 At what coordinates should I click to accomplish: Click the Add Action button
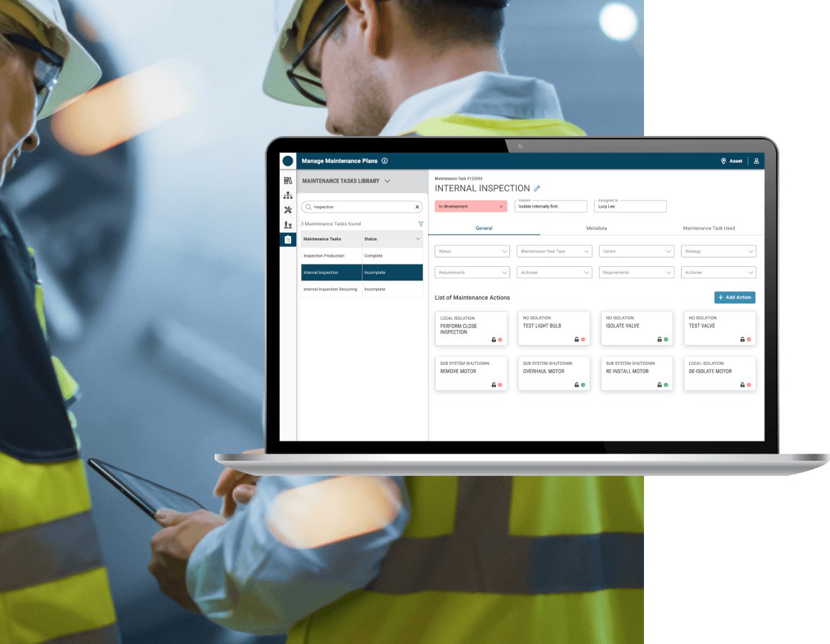pyautogui.click(x=734, y=298)
